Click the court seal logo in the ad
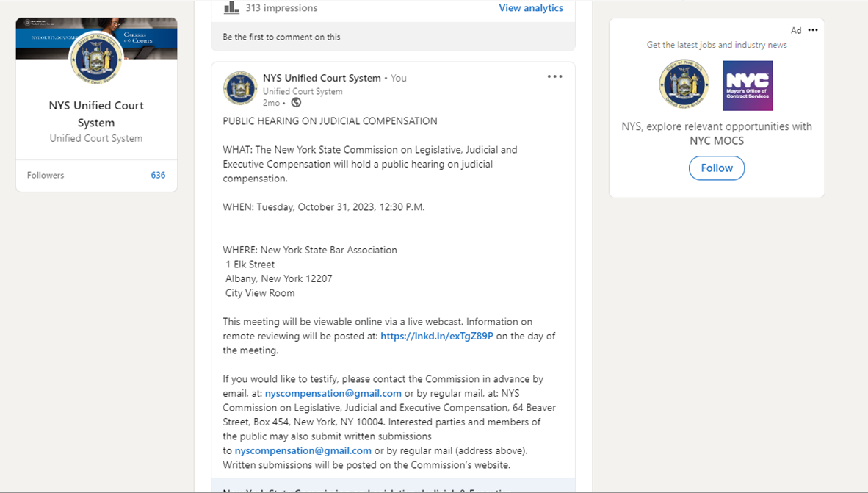Screen dimensions: 868x493 [684, 84]
